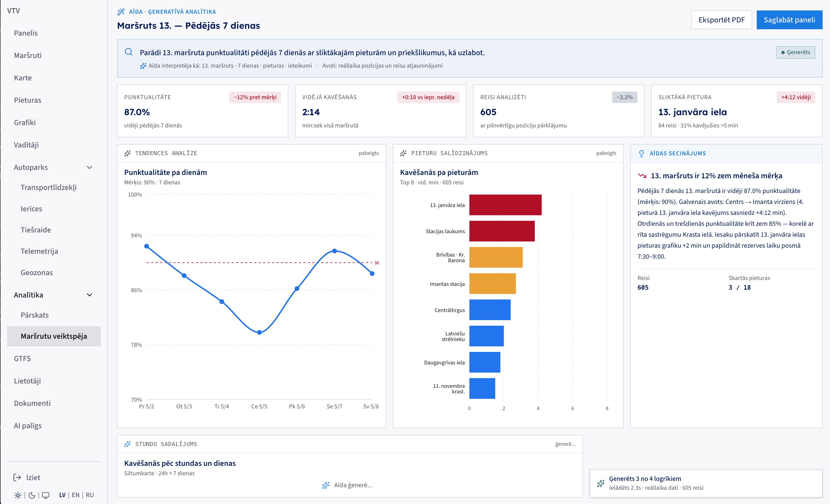Open Lietotāji page

coord(54,381)
